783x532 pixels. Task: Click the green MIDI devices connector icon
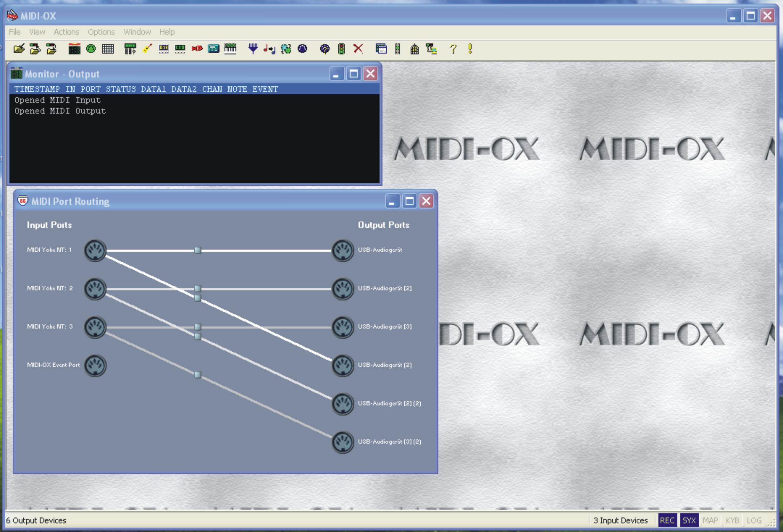click(91, 49)
